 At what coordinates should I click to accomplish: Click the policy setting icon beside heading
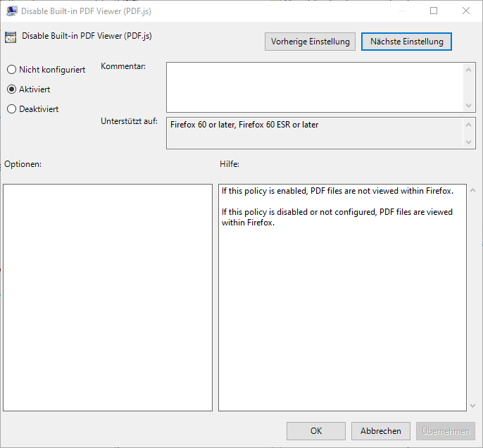pos(11,37)
